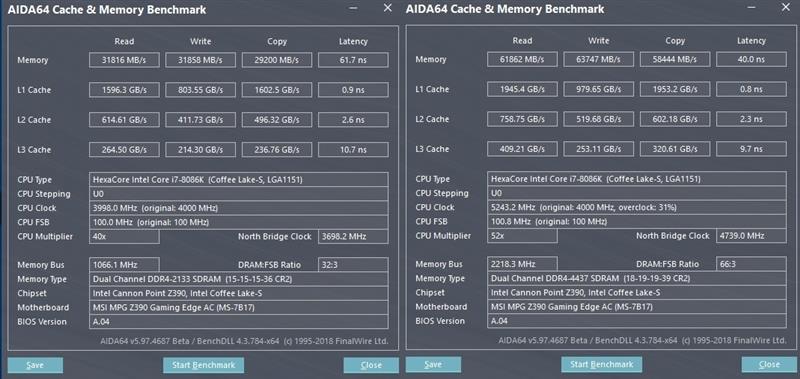Select Memory Copy value 58444 MB/s
800x379 pixels.
[675, 59]
